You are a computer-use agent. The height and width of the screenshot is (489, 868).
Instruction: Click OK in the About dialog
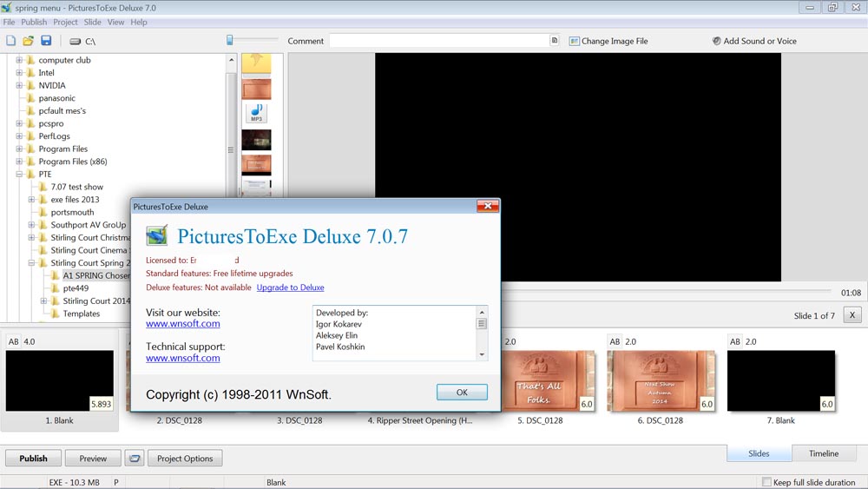coord(462,392)
